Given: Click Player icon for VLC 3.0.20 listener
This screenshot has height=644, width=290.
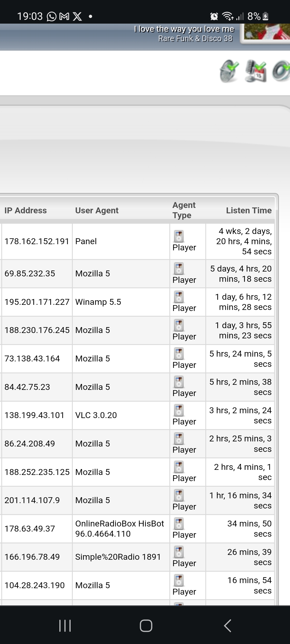Looking at the screenshot, I should (179, 411).
